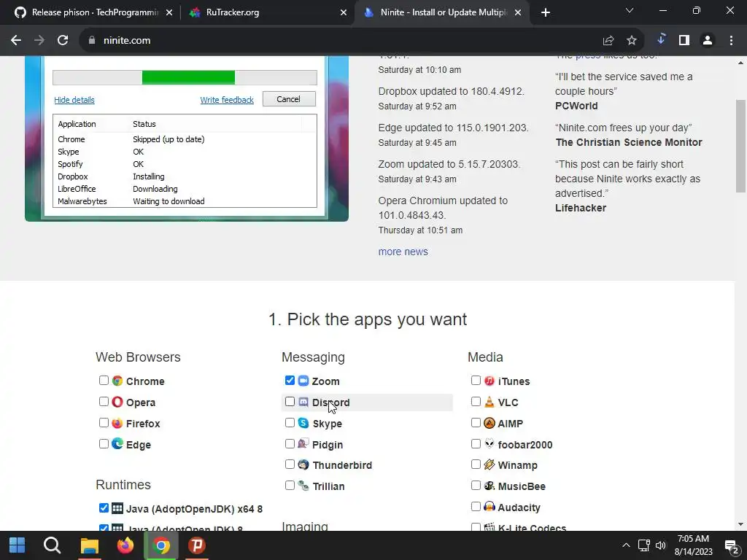Open the notification center icon in taskbar

pos(731,545)
